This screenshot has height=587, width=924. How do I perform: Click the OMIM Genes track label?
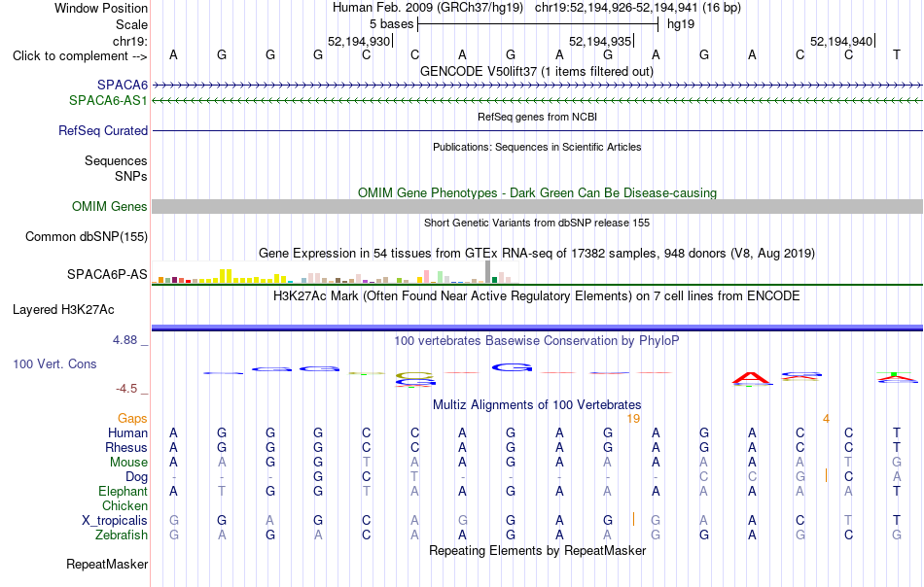pyautogui.click(x=110, y=207)
